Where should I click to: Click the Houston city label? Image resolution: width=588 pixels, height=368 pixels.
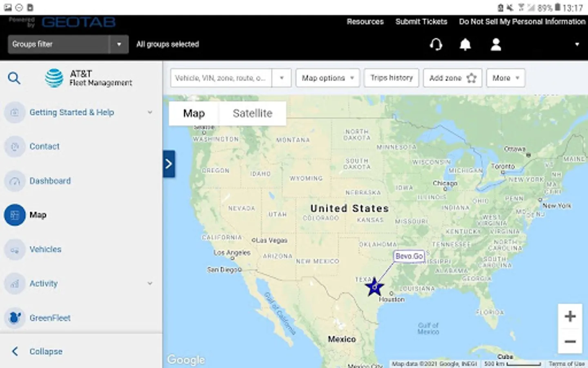[x=391, y=299]
